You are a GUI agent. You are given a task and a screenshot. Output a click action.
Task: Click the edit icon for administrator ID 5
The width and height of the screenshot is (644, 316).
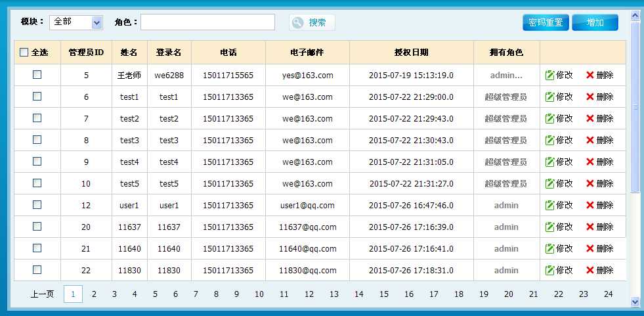549,75
